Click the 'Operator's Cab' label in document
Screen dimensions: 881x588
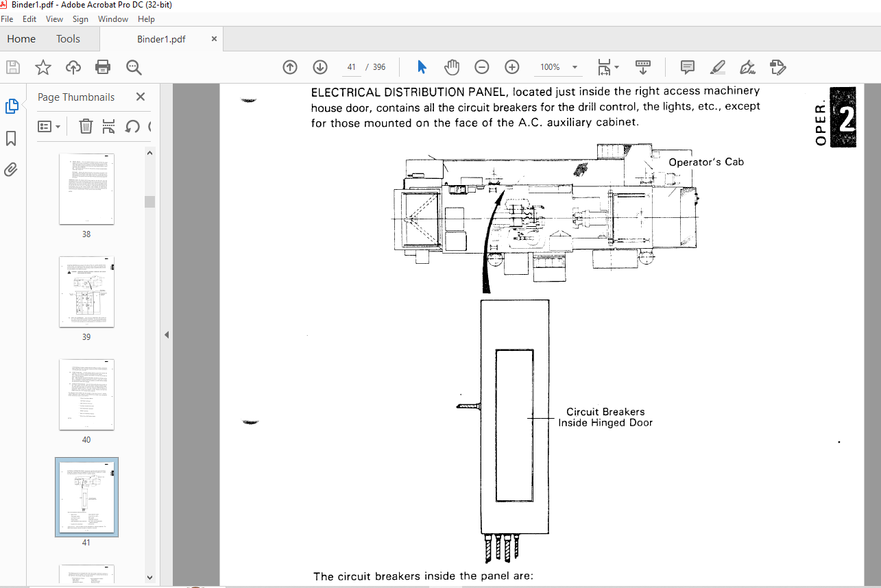tap(706, 162)
